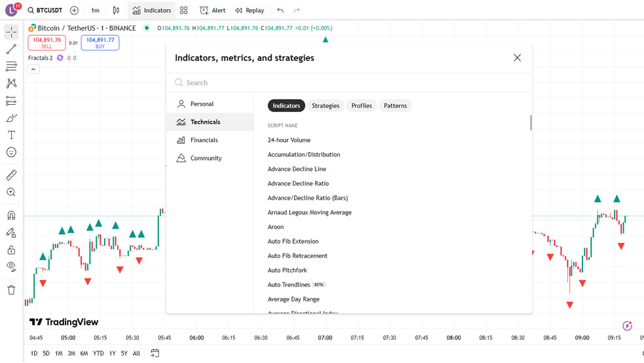Click the blue BUY price button
The height and width of the screenshot is (363, 644).
(100, 43)
